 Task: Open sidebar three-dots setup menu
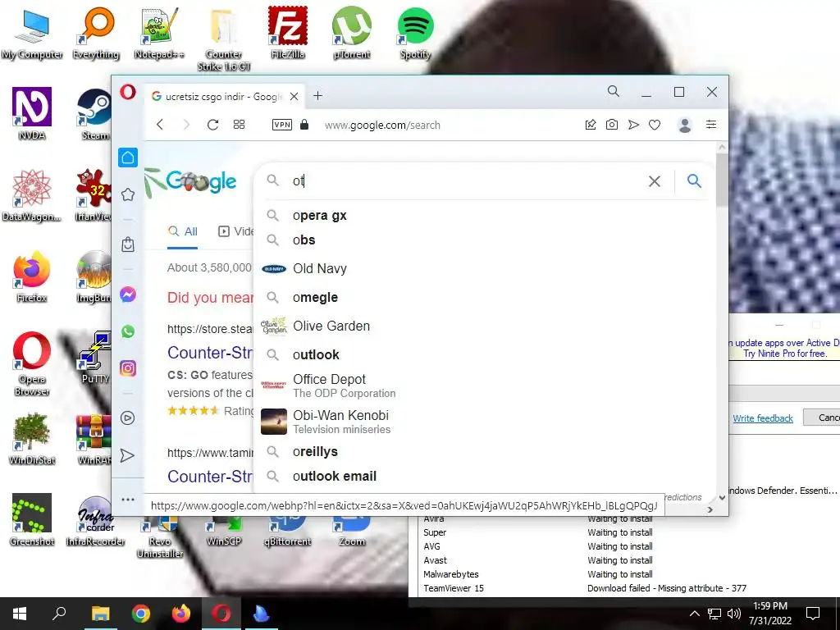click(128, 500)
